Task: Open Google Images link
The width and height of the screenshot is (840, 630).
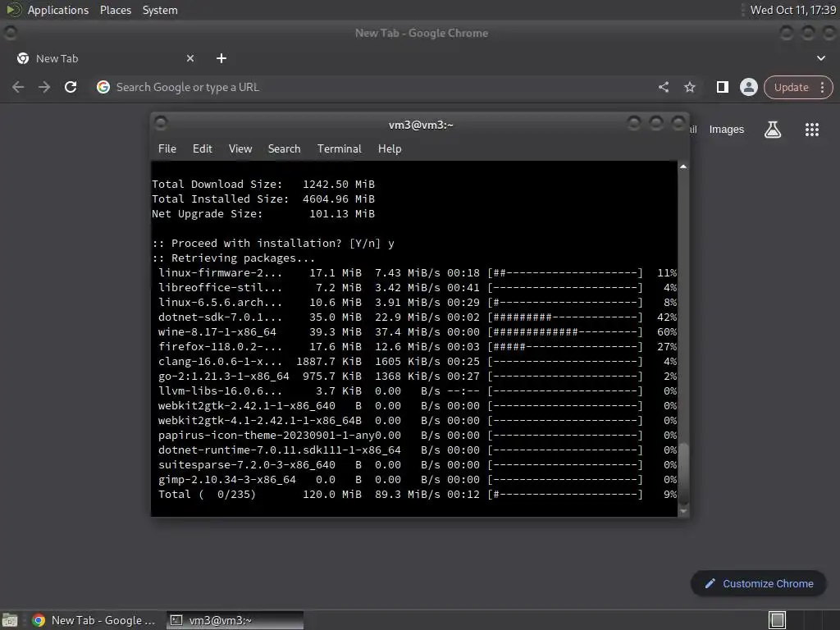Action: [727, 130]
